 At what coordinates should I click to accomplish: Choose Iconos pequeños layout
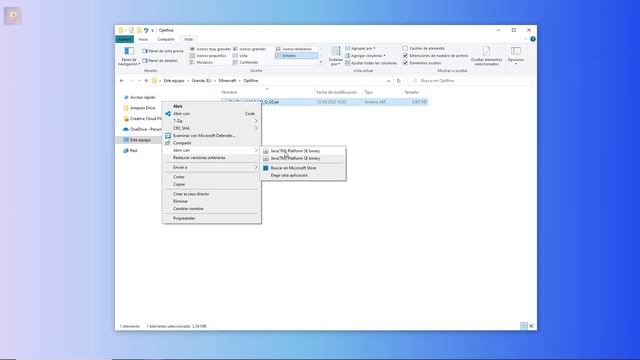coord(208,56)
